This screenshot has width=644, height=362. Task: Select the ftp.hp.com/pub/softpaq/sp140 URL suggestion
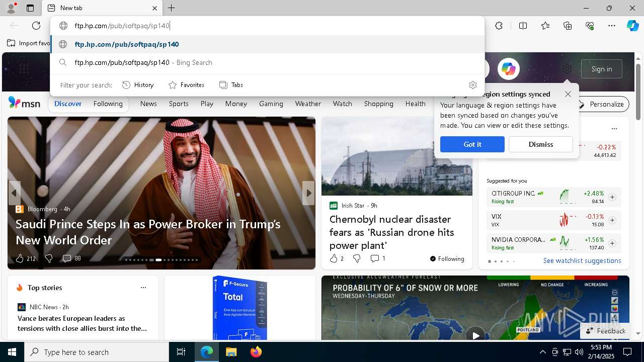pyautogui.click(x=267, y=44)
